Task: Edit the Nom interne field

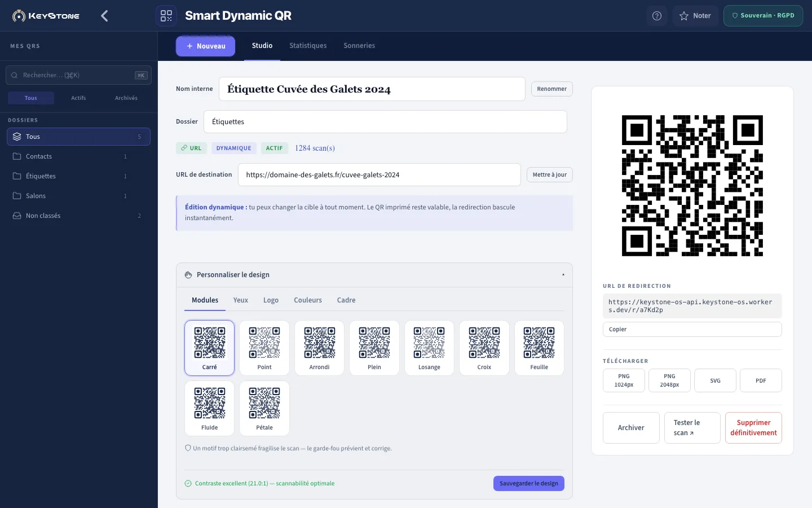Action: point(372,89)
